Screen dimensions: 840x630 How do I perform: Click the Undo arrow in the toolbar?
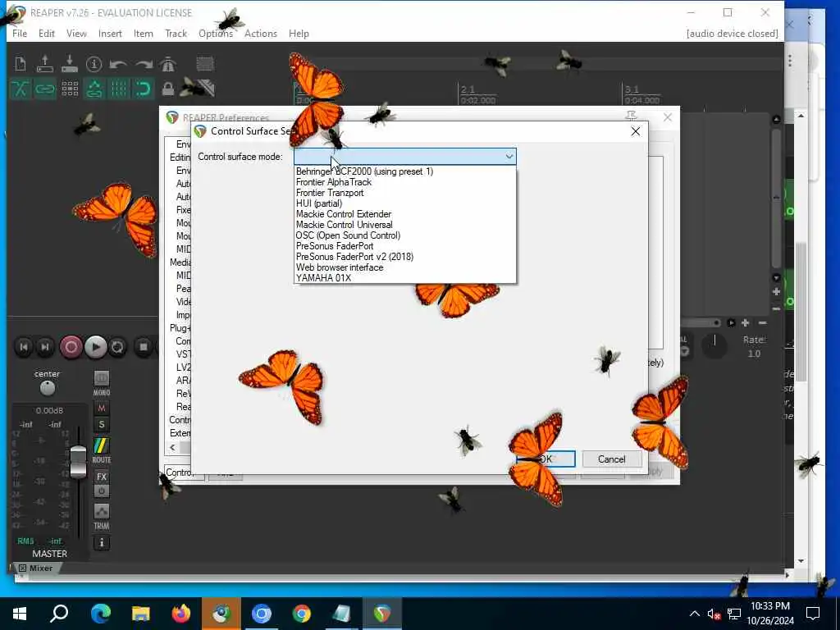(x=118, y=64)
